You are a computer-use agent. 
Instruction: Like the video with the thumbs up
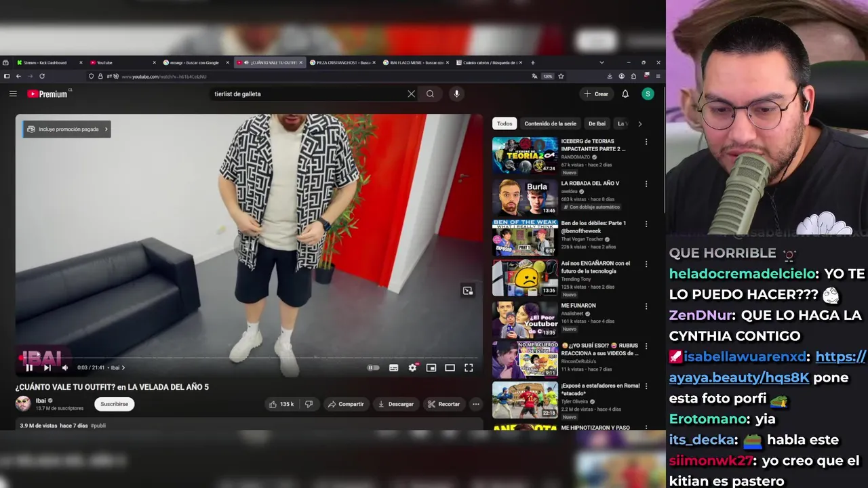(x=282, y=404)
